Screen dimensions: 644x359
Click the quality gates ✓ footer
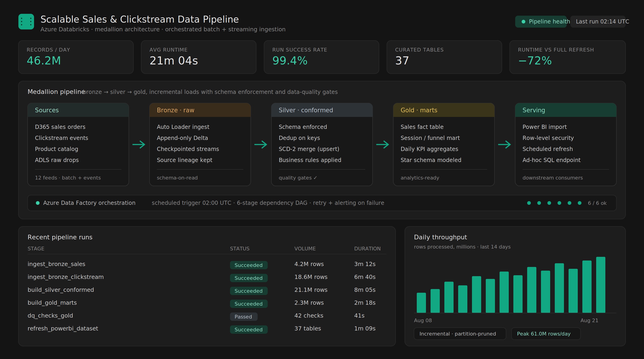[298, 178]
